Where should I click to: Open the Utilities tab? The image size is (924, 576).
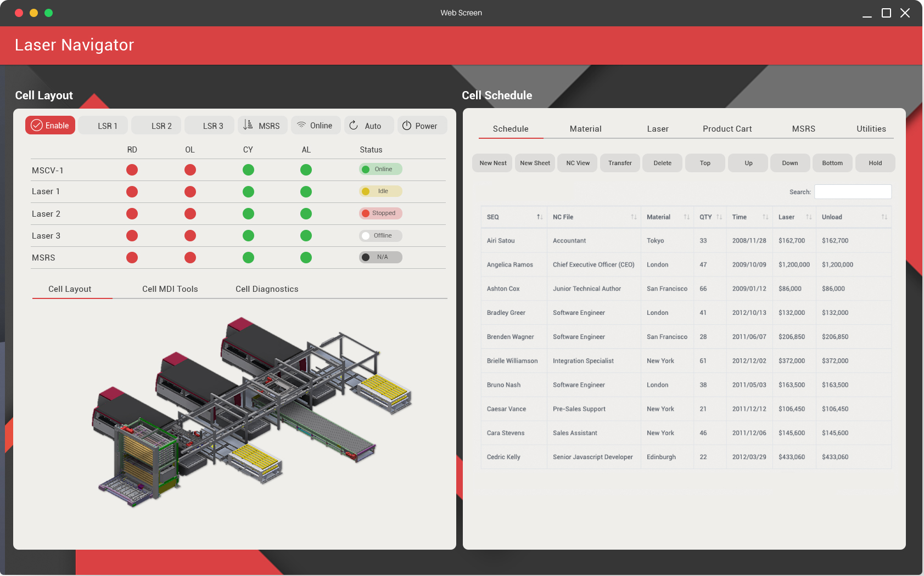click(x=871, y=129)
